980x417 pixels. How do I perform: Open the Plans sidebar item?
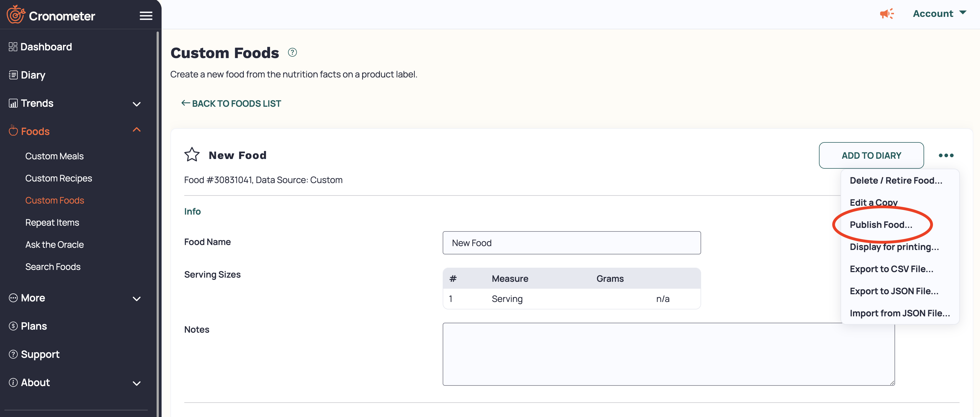[x=33, y=326]
